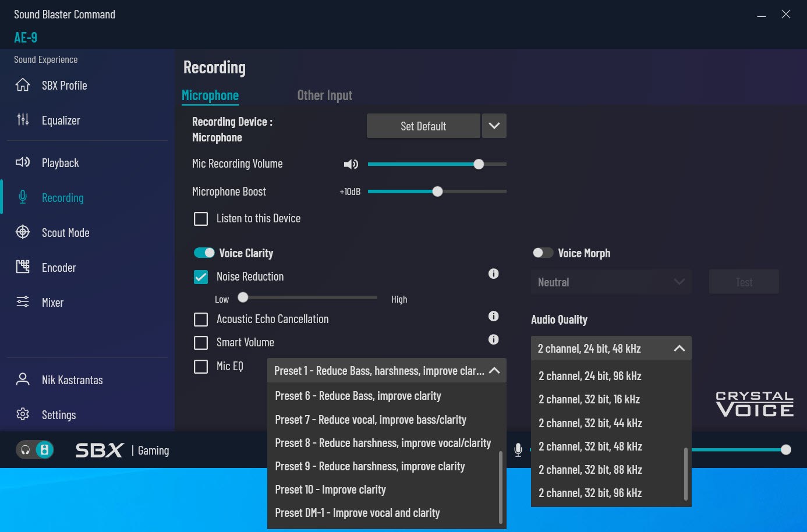Click the Equalizer sliders icon

pos(23,120)
